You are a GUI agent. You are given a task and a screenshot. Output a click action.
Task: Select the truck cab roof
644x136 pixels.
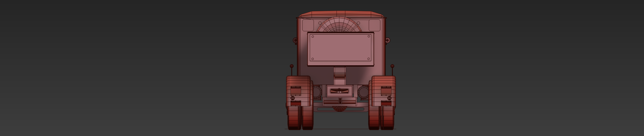pos(341,15)
